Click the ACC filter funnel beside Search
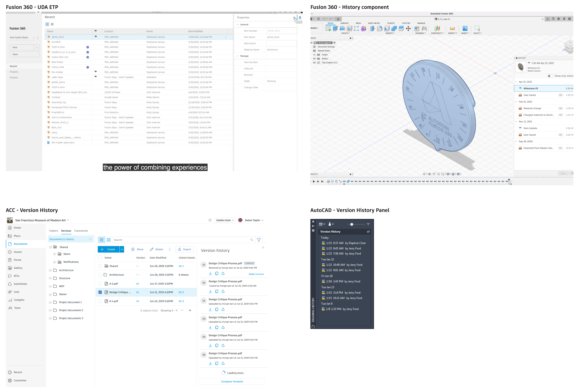 (x=259, y=240)
